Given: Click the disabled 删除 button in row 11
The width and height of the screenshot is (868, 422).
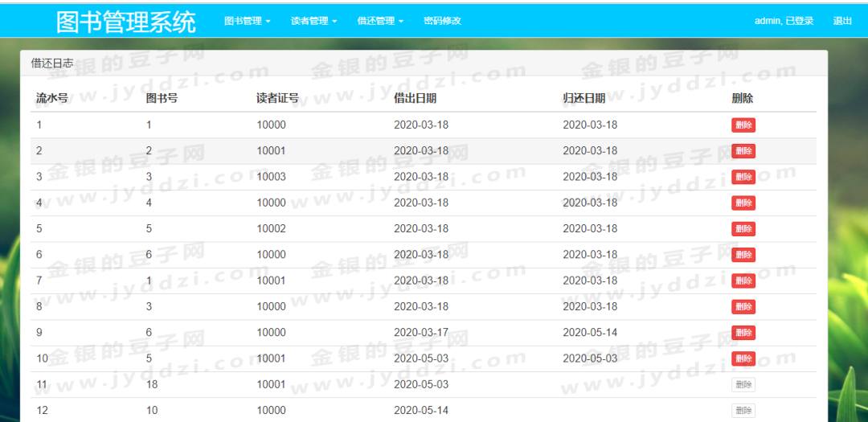Looking at the screenshot, I should coord(743,385).
